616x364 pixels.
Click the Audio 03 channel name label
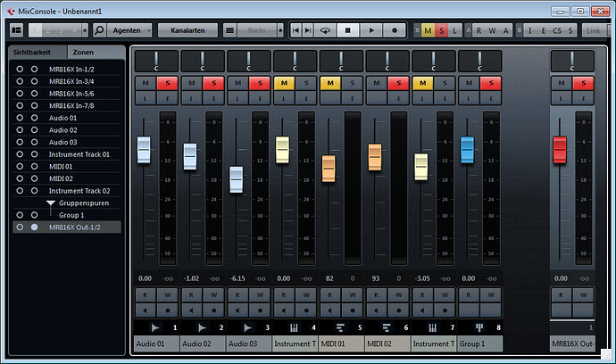tap(249, 343)
